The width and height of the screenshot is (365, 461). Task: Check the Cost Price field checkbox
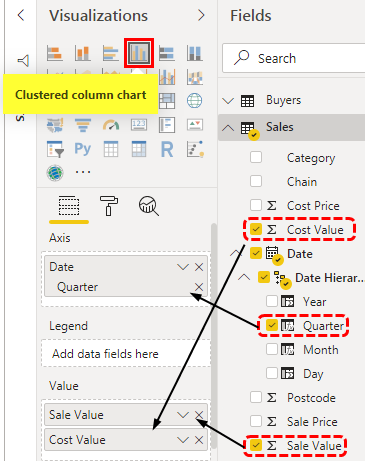(256, 205)
